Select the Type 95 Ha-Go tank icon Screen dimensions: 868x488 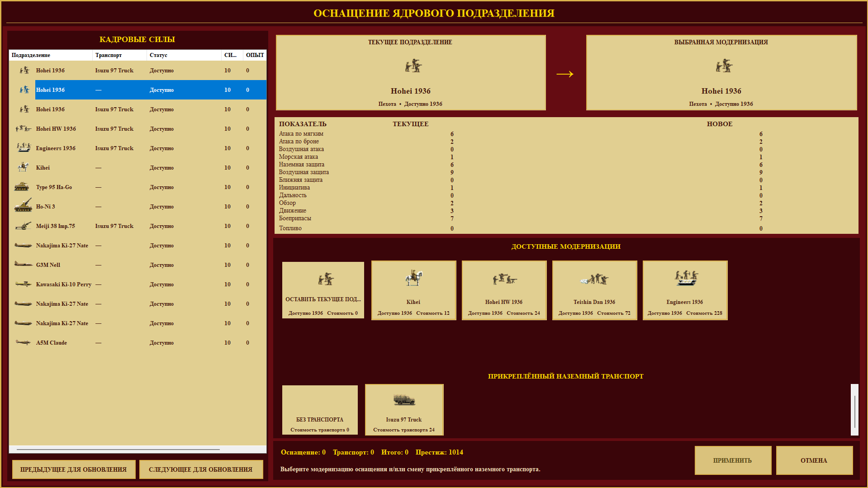point(22,187)
